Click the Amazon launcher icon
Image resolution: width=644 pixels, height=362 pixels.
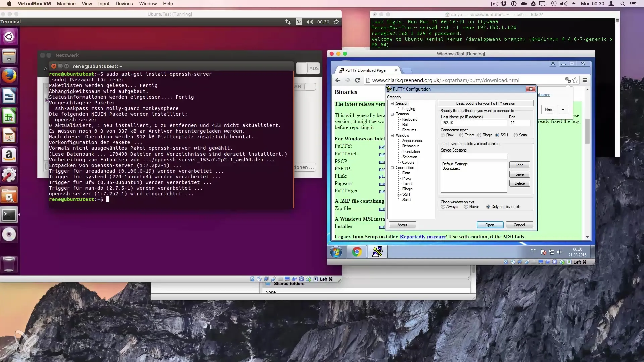tap(9, 155)
